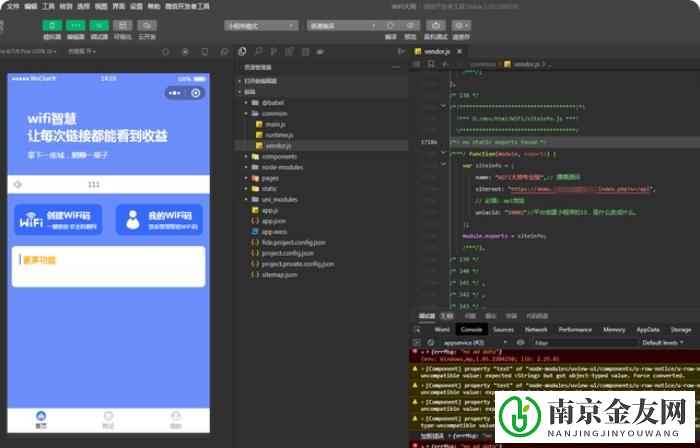Open the Sources tab in debugger
The image size is (700, 448).
[503, 329]
